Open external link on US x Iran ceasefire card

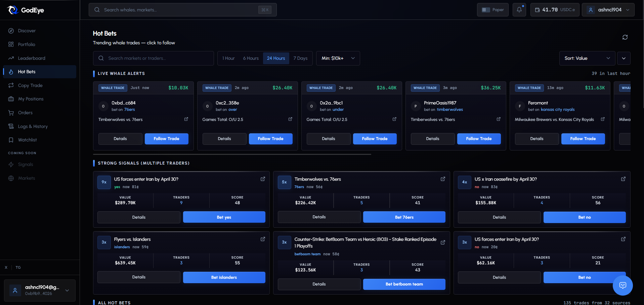(x=623, y=179)
